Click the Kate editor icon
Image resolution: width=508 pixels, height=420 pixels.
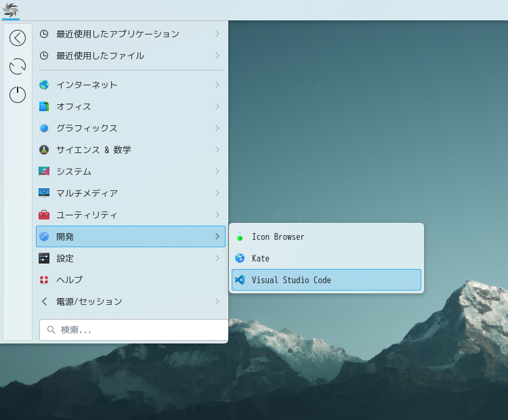pyautogui.click(x=240, y=258)
